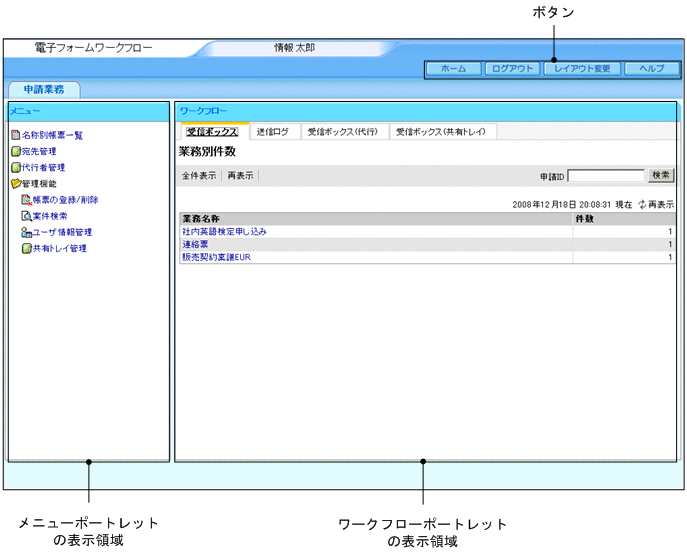Screen dimensions: 687x560
Task: Click the ヘルプ button
Action: tap(651, 69)
